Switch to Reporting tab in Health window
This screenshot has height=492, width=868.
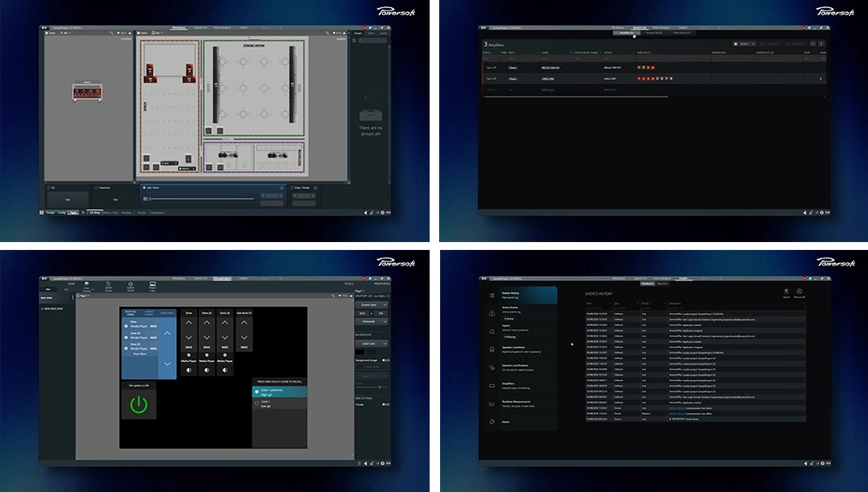click(662, 284)
